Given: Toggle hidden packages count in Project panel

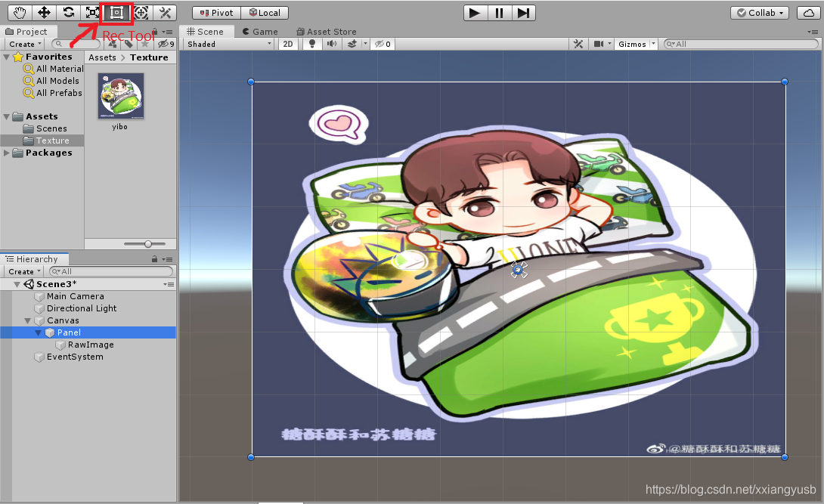Looking at the screenshot, I should (166, 44).
